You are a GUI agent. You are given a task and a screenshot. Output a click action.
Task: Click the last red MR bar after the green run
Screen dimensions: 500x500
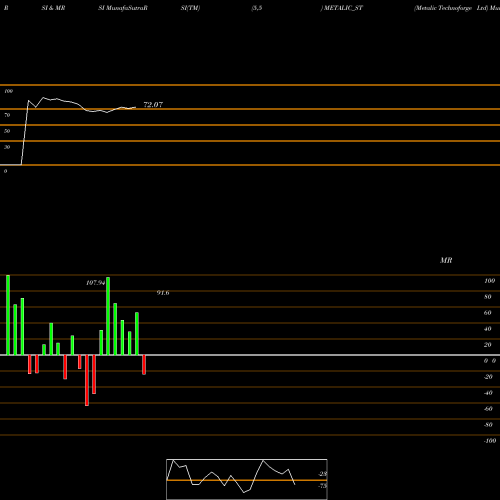click(144, 365)
